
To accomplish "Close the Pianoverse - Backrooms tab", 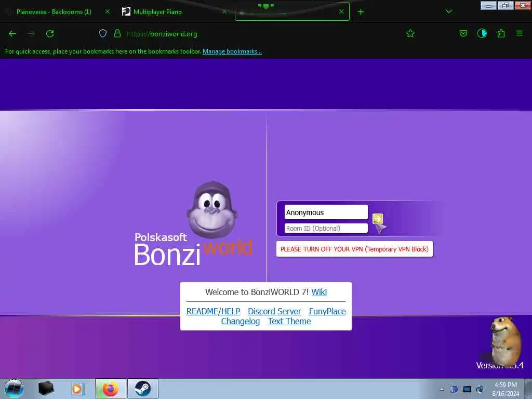I will tap(108, 11).
